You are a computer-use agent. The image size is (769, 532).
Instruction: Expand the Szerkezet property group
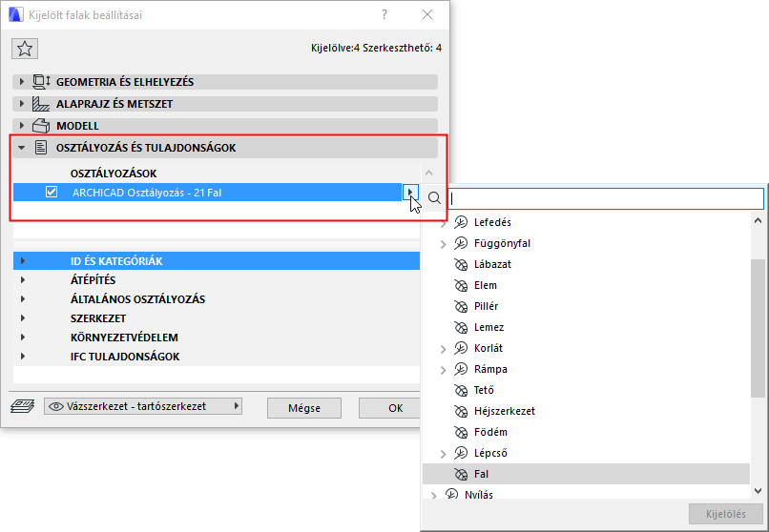coord(23,318)
